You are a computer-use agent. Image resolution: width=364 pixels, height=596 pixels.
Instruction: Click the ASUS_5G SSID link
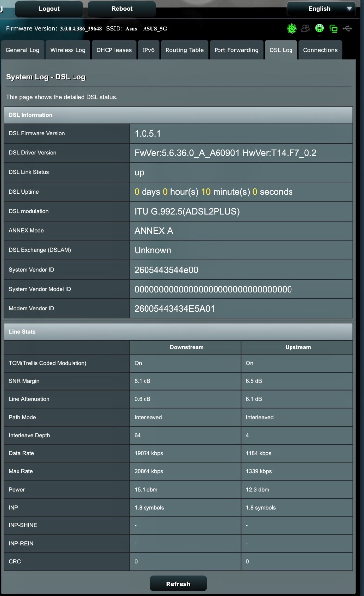tap(155, 29)
